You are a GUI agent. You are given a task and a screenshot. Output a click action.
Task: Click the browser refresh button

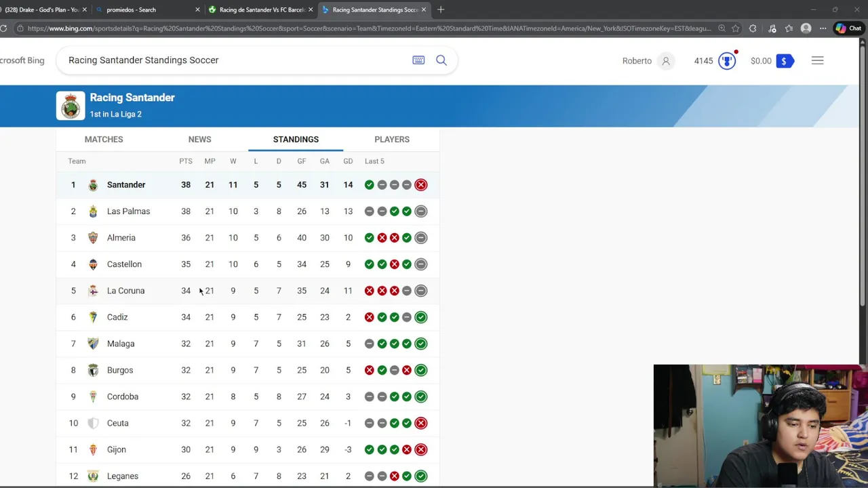[3, 28]
